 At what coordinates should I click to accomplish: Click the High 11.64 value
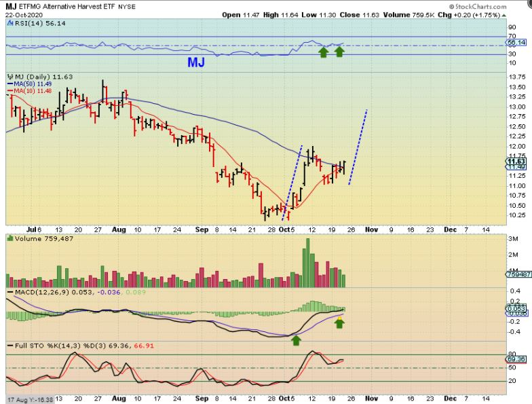coord(280,15)
